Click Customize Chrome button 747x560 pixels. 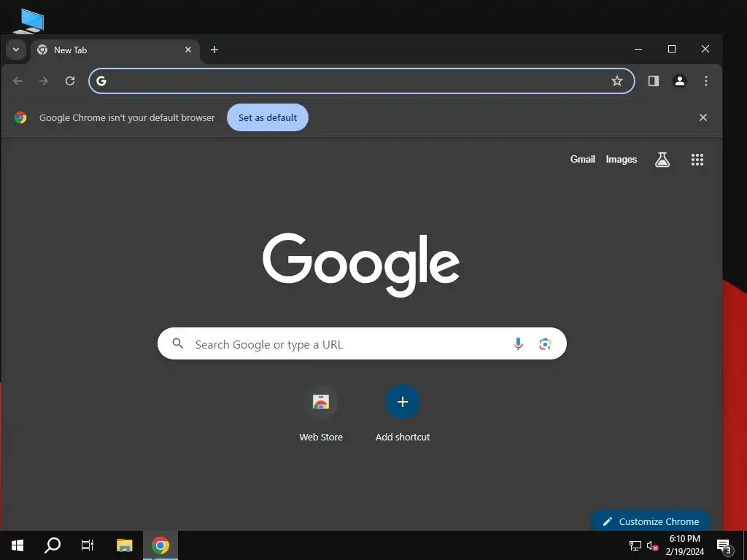650,521
